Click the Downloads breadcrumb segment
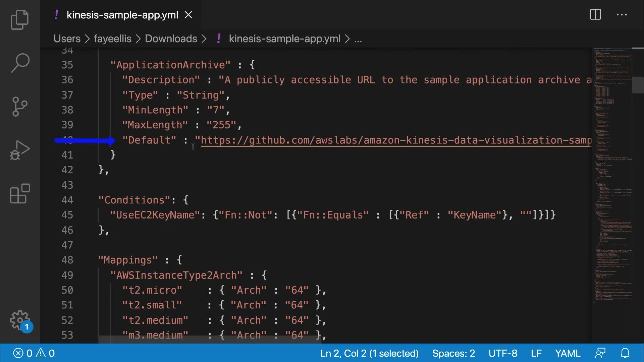 pyautogui.click(x=171, y=39)
